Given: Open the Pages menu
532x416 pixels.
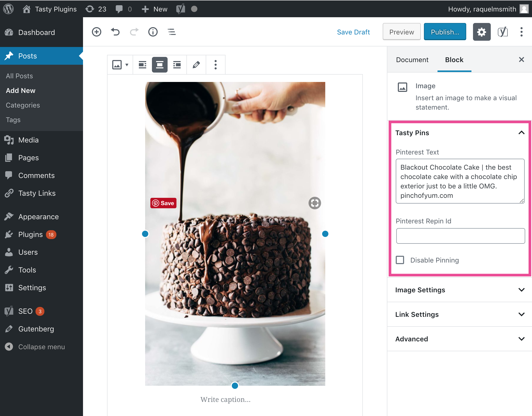Looking at the screenshot, I should click(x=42, y=158).
